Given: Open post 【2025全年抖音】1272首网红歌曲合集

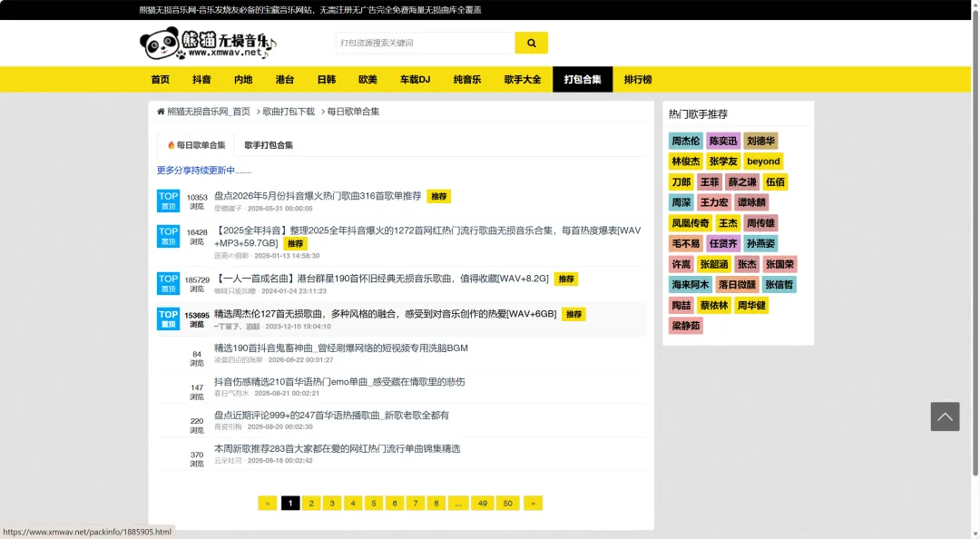Looking at the screenshot, I should (427, 236).
